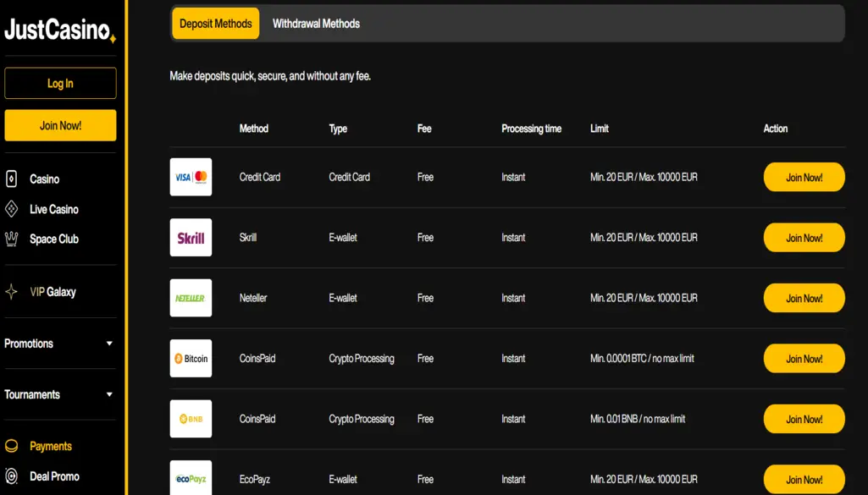Click the Min. 0.01 BNB limit text
The width and height of the screenshot is (868, 495).
click(x=638, y=419)
